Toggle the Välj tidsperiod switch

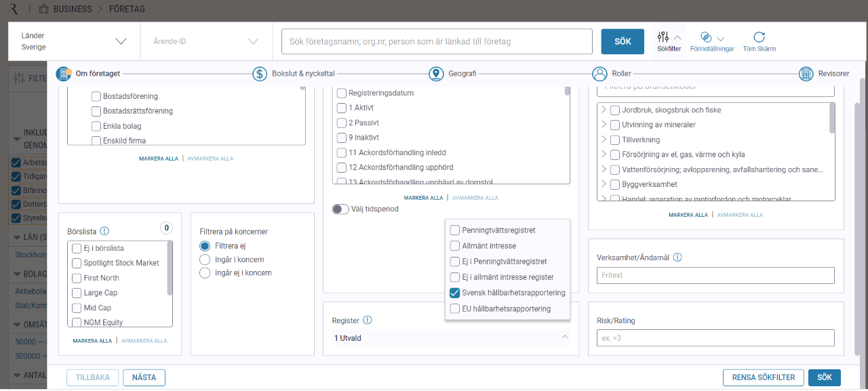[340, 209]
